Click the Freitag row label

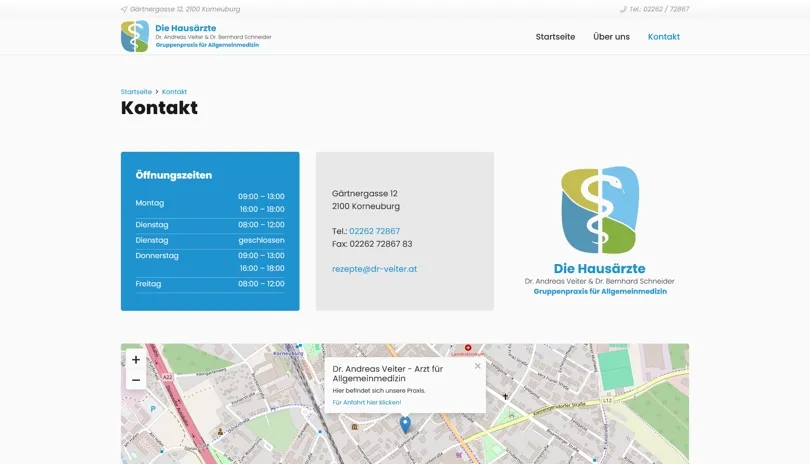coord(148,284)
